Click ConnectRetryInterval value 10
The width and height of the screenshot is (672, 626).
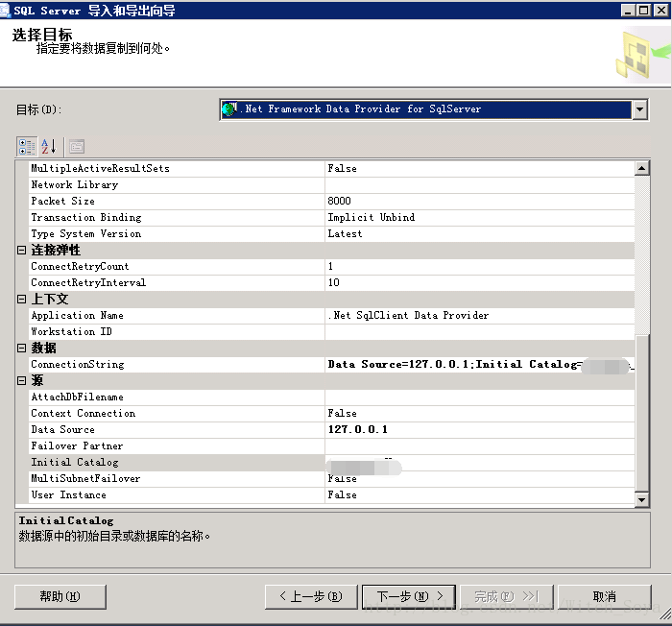pos(480,282)
